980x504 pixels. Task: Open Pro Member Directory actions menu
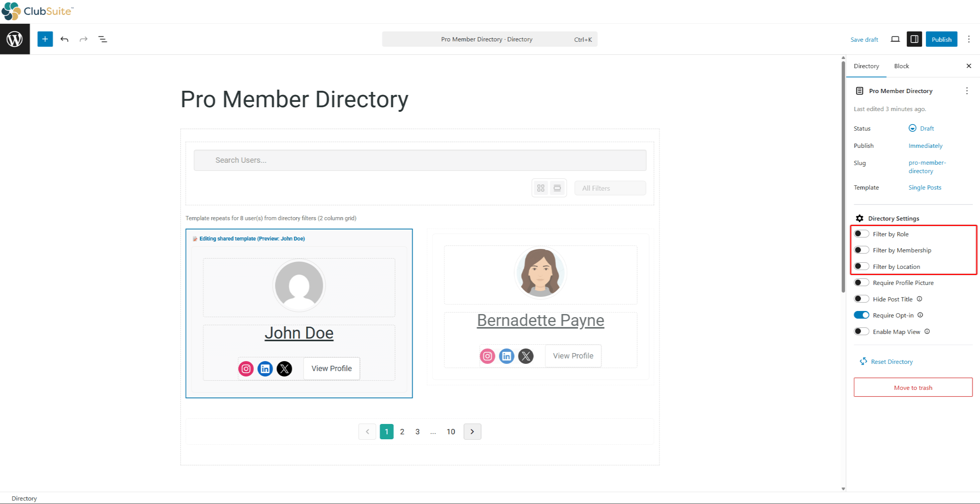pyautogui.click(x=967, y=91)
